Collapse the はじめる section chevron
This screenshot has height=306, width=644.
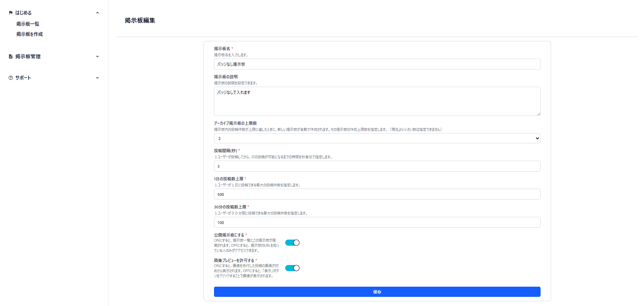[x=97, y=13]
